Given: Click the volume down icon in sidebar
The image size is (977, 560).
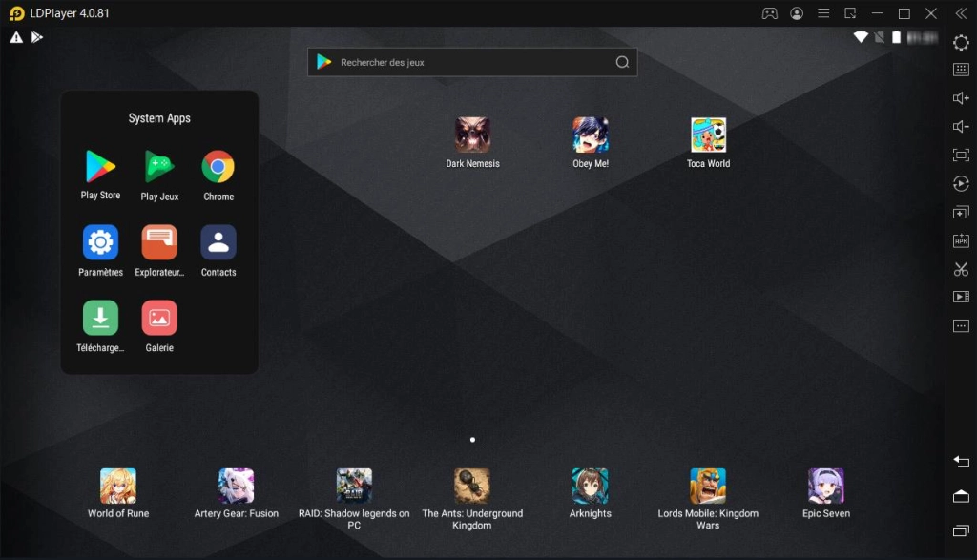Looking at the screenshot, I should coord(961,127).
